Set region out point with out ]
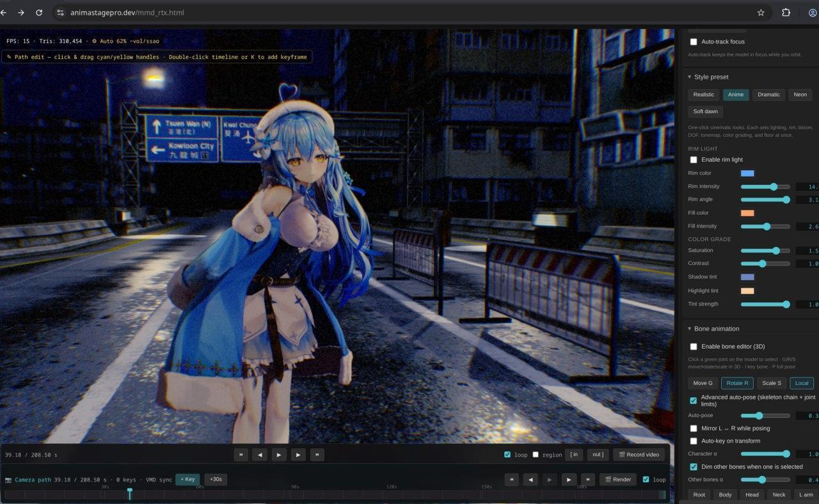The width and height of the screenshot is (819, 504). pyautogui.click(x=598, y=455)
